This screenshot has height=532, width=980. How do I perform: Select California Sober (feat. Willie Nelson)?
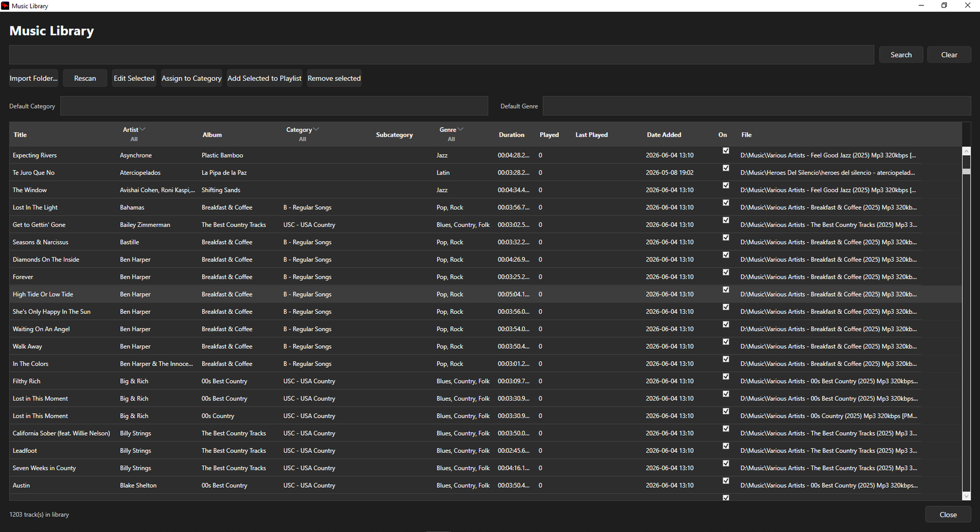tap(61, 433)
